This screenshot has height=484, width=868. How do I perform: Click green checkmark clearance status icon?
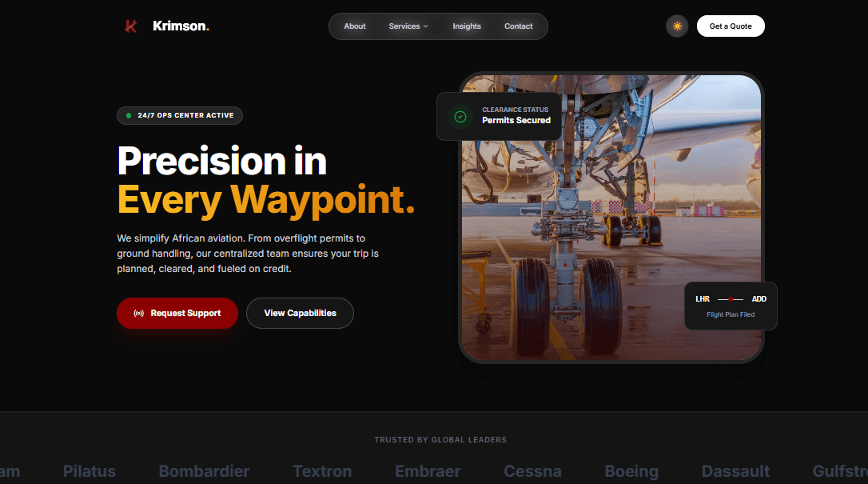[460, 116]
